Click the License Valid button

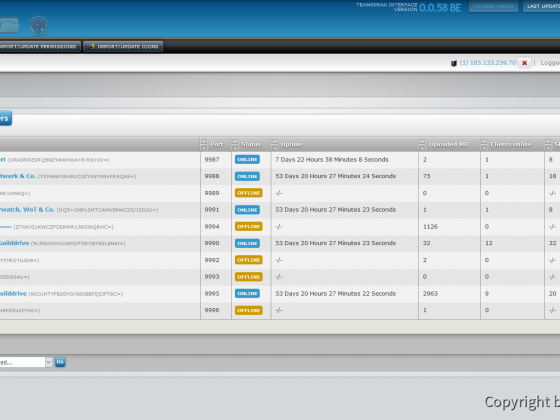click(493, 6)
